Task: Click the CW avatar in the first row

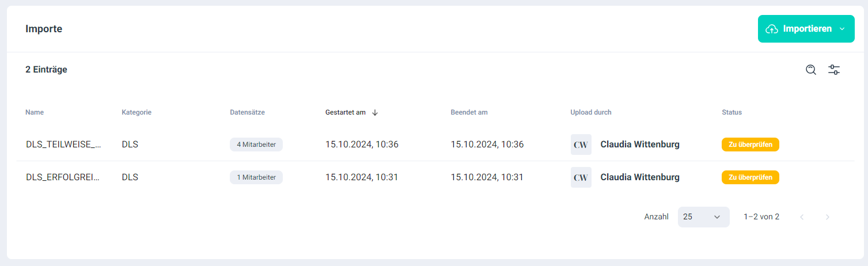Action: click(581, 145)
